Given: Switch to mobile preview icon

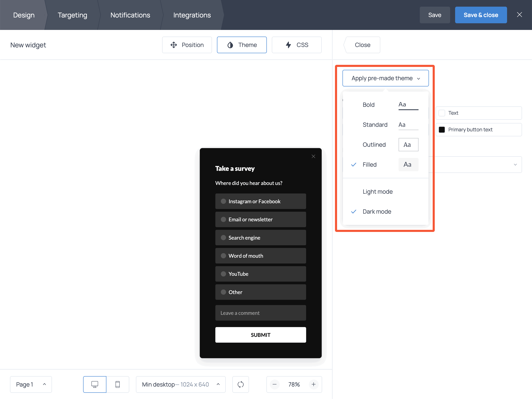Looking at the screenshot, I should tap(118, 384).
